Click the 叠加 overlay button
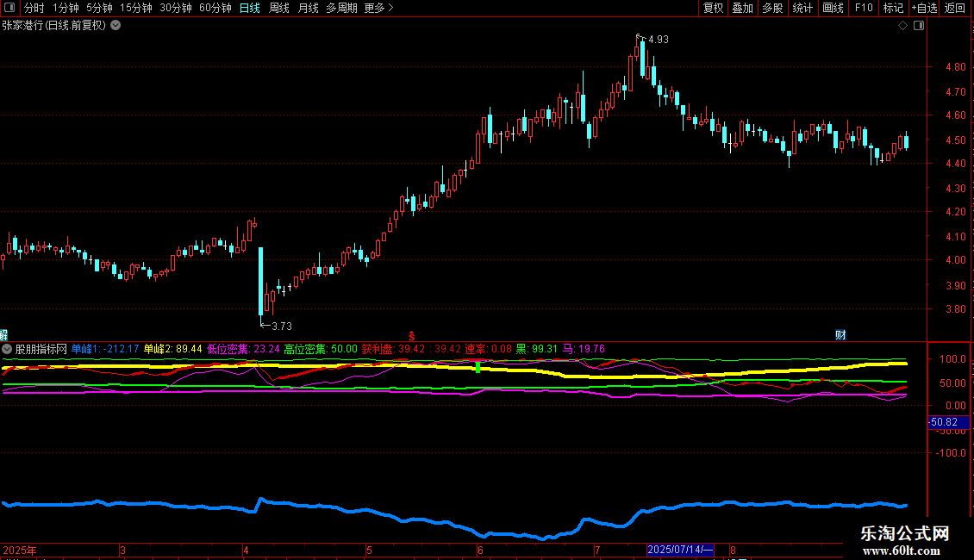Image resolution: width=974 pixels, height=560 pixels. click(742, 8)
